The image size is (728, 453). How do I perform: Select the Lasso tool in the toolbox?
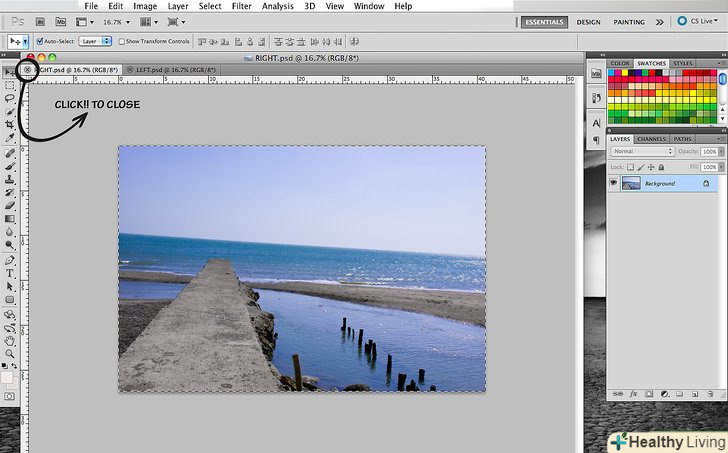click(10, 98)
